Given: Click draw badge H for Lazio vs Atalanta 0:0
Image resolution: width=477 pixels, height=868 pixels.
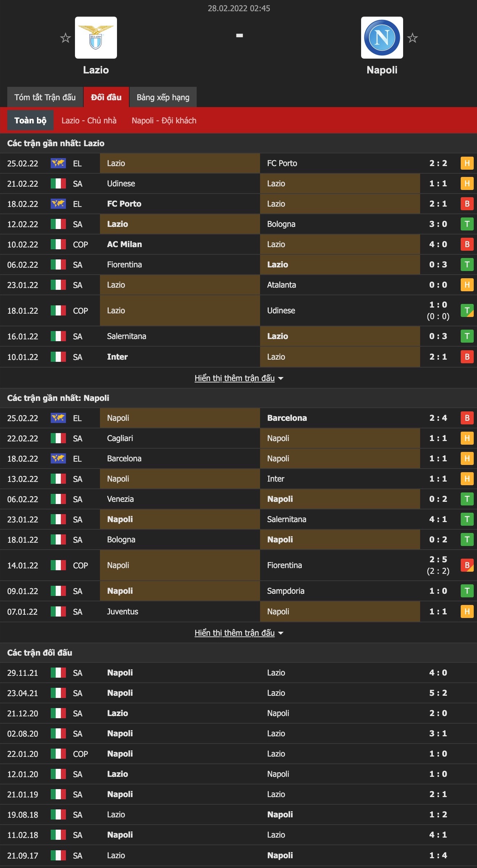Looking at the screenshot, I should [467, 285].
